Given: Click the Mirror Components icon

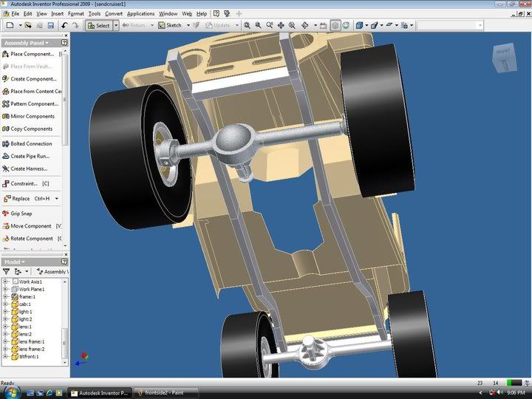Looking at the screenshot, I should 5,117.
